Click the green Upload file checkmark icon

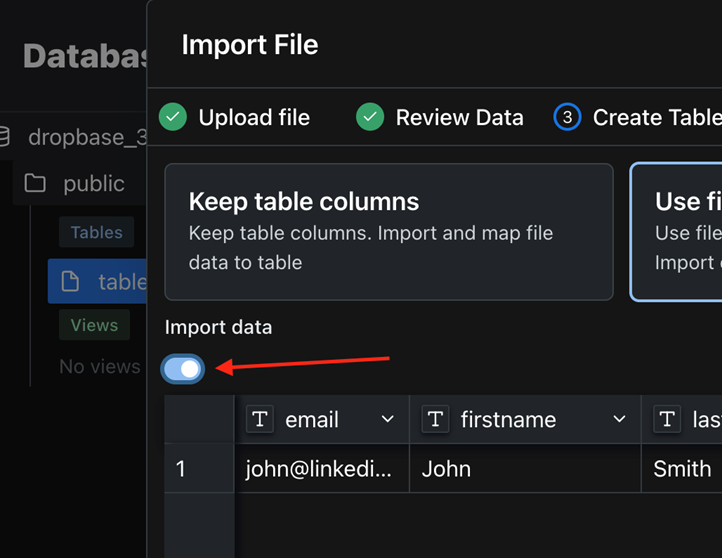pyautogui.click(x=173, y=117)
